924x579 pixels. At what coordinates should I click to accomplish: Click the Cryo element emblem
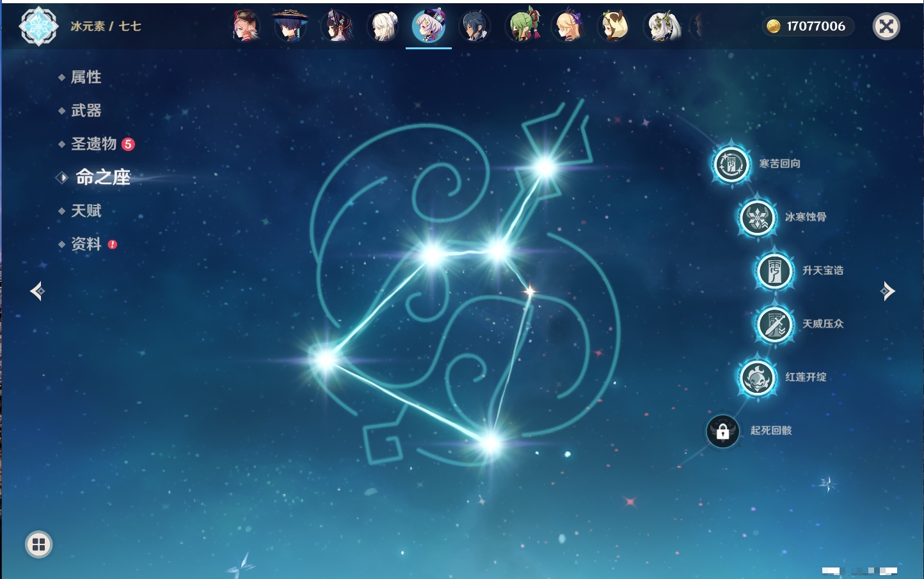38,26
